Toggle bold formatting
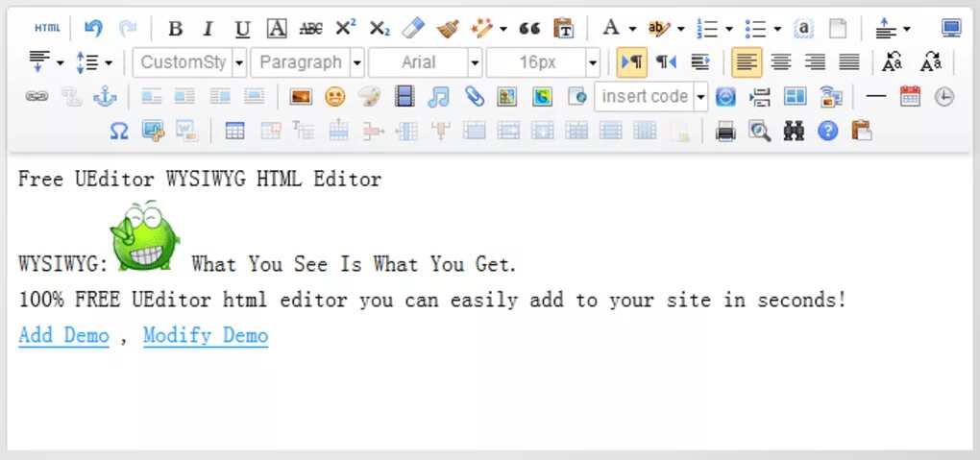The width and height of the screenshot is (980, 460). pos(176,28)
